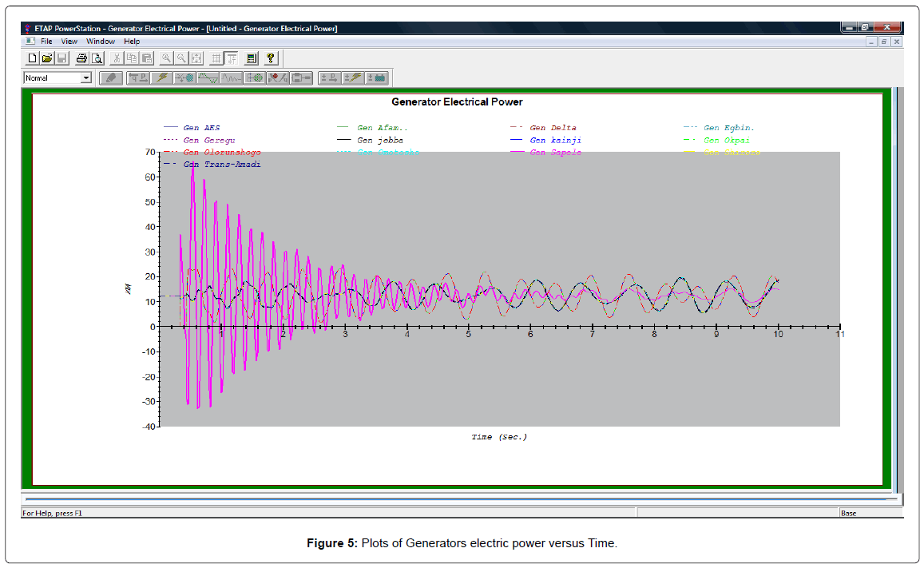Select the Edit mode pencil icon

[x=111, y=77]
